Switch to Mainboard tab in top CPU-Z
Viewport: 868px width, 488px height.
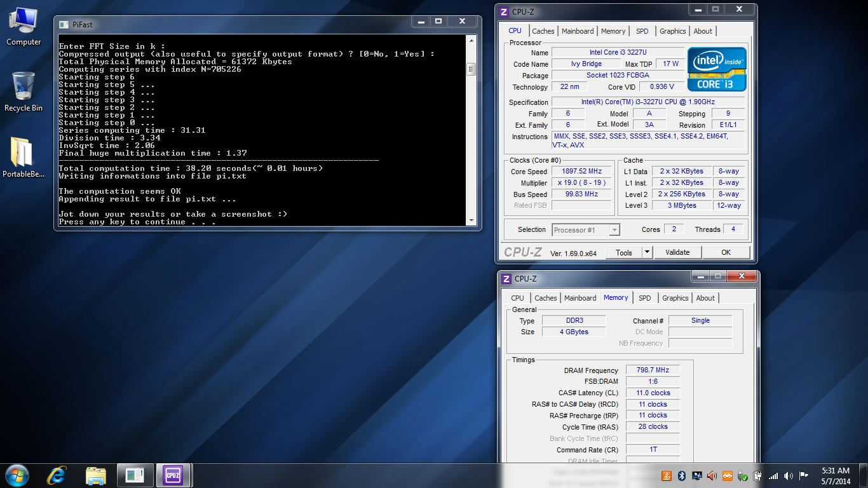[578, 31]
